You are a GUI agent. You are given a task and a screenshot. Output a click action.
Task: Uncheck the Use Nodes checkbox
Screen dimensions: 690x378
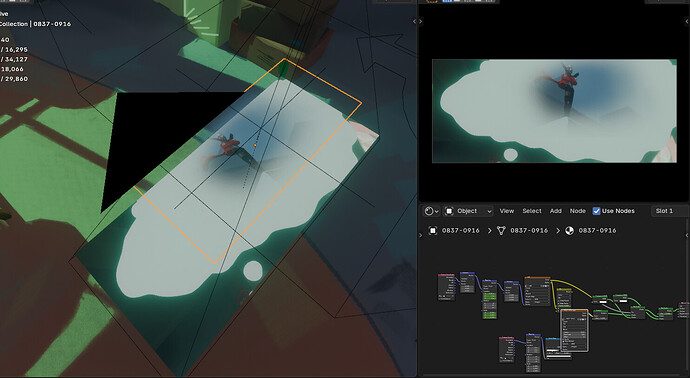coord(596,211)
